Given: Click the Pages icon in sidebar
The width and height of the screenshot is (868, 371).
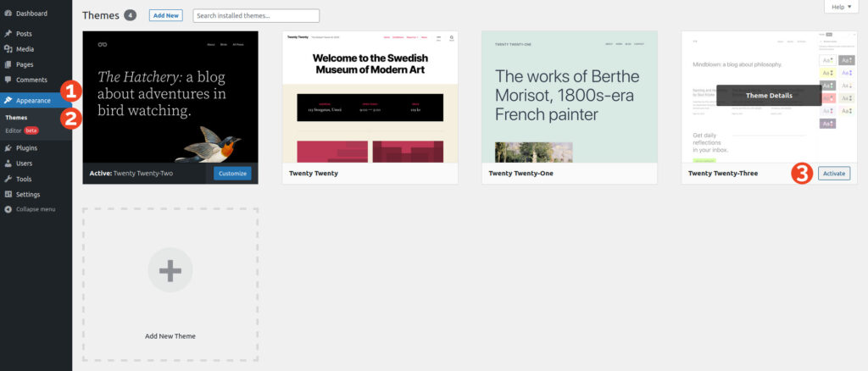Looking at the screenshot, I should pyautogui.click(x=8, y=64).
